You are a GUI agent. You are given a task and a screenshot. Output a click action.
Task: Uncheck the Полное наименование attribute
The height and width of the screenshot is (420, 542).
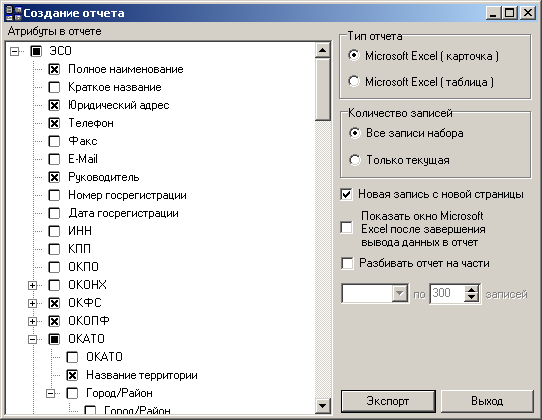coord(54,69)
